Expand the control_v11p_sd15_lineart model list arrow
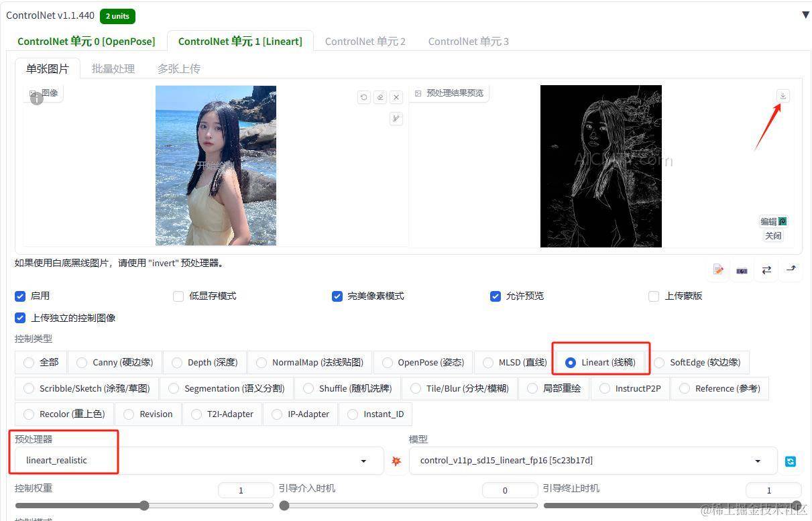 click(x=757, y=461)
